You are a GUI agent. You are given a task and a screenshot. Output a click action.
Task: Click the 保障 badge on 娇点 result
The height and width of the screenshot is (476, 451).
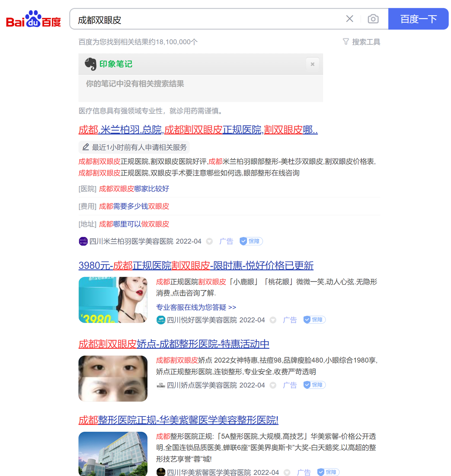coord(314,385)
